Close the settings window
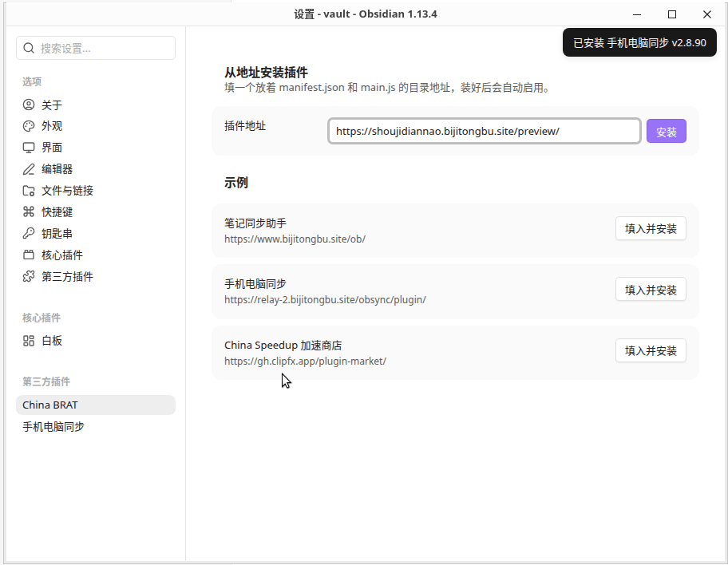The image size is (728, 565). [706, 14]
